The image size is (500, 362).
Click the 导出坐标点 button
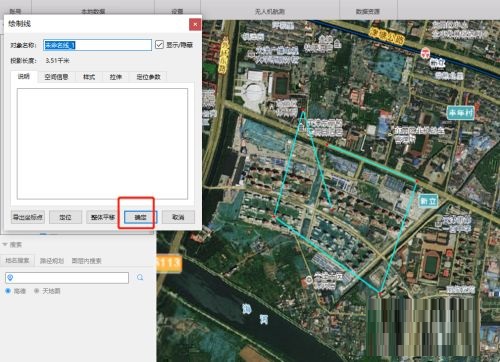point(28,217)
